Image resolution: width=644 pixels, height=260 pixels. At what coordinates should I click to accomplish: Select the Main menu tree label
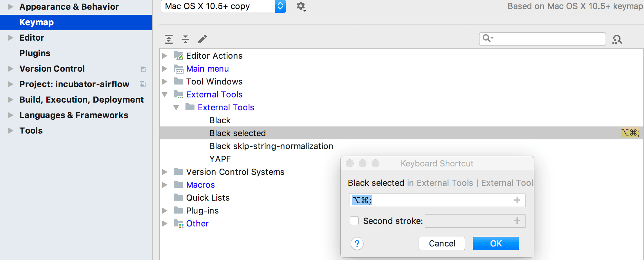click(207, 69)
